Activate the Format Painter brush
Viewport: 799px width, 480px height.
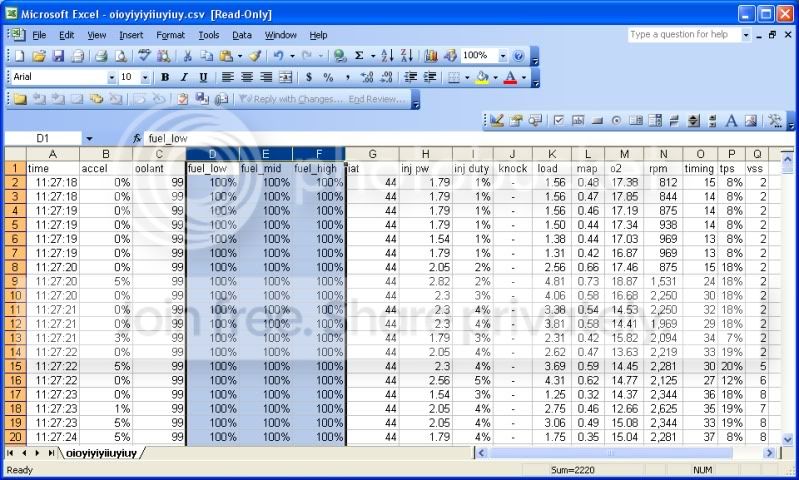[255, 56]
